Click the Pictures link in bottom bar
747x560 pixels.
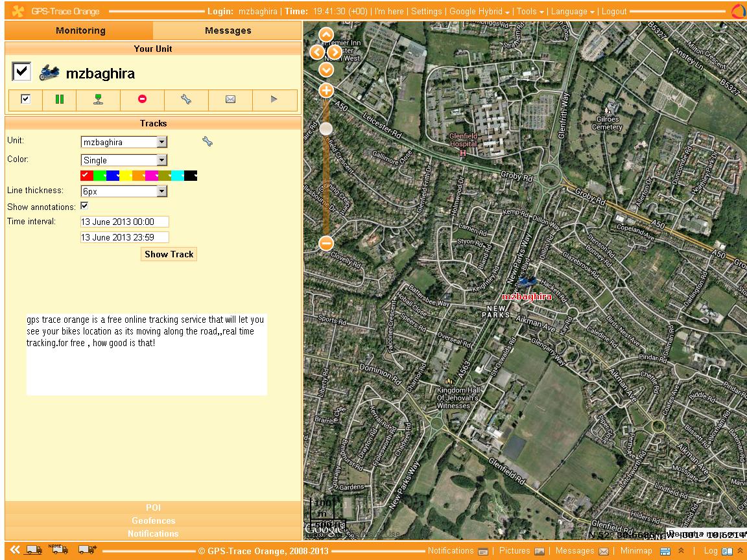point(514,550)
